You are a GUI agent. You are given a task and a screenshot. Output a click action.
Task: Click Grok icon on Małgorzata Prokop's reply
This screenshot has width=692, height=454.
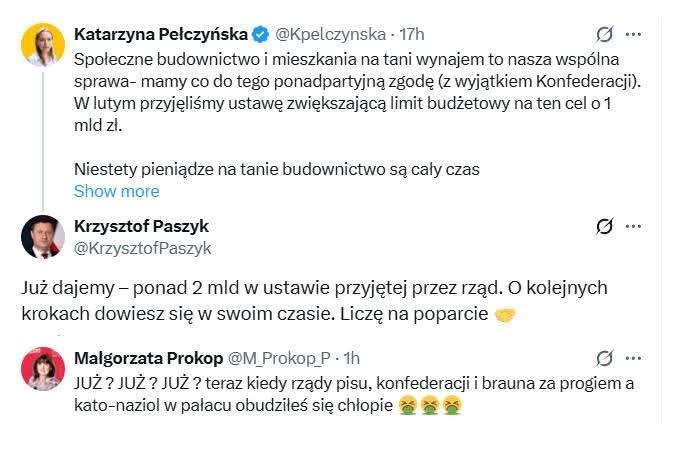pyautogui.click(x=604, y=357)
